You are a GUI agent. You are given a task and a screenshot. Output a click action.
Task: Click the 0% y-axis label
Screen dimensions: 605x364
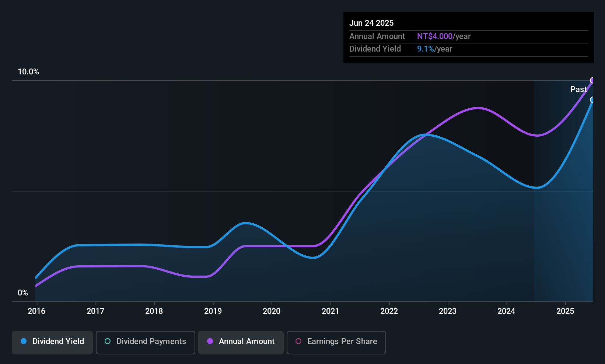tap(23, 293)
